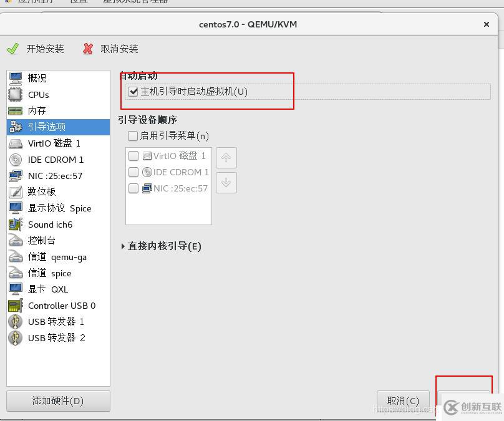This screenshot has width=504, height=421.
Task: Open the sidebar VirtIO 磁盘 1 entry
Action: 58,143
